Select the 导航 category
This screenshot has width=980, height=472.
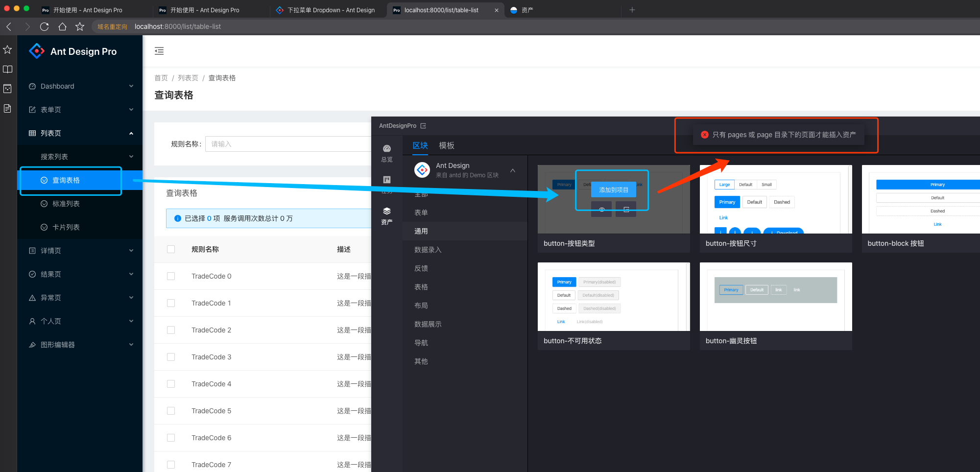click(x=465, y=343)
